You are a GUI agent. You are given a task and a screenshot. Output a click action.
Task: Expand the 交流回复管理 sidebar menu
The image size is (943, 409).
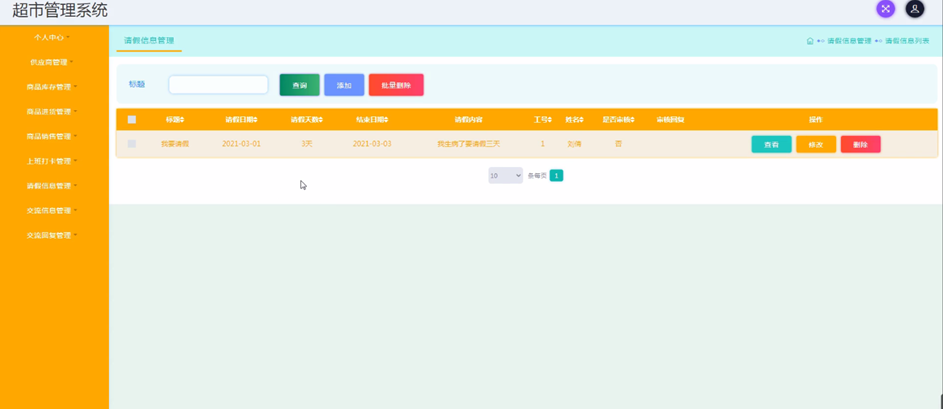point(52,235)
